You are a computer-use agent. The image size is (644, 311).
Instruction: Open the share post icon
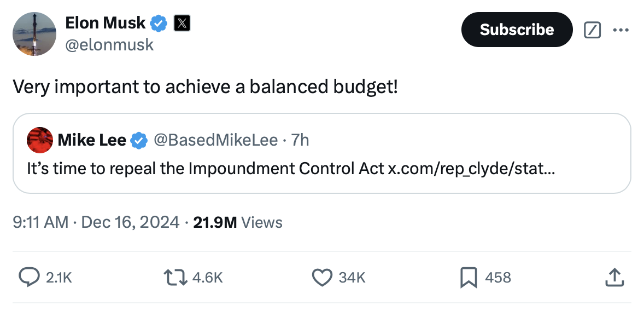(613, 277)
